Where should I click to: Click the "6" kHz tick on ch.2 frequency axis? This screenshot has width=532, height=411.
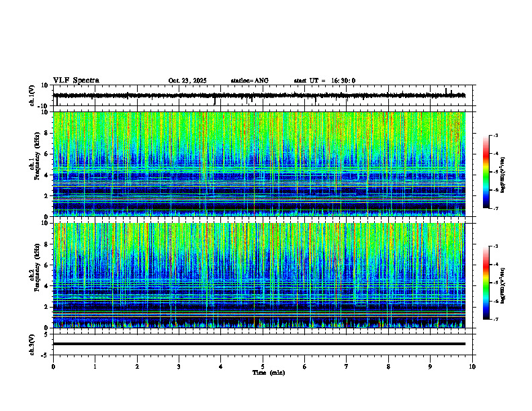(47, 265)
